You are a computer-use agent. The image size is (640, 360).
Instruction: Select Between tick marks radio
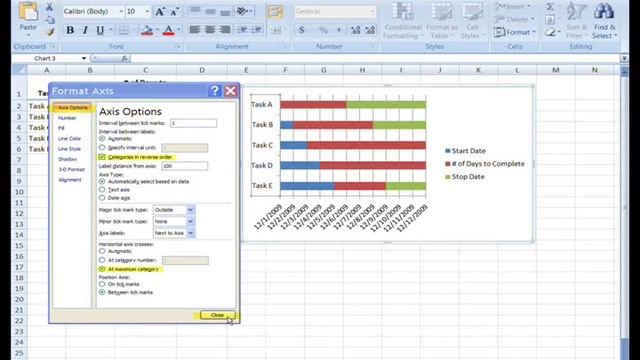click(102, 292)
